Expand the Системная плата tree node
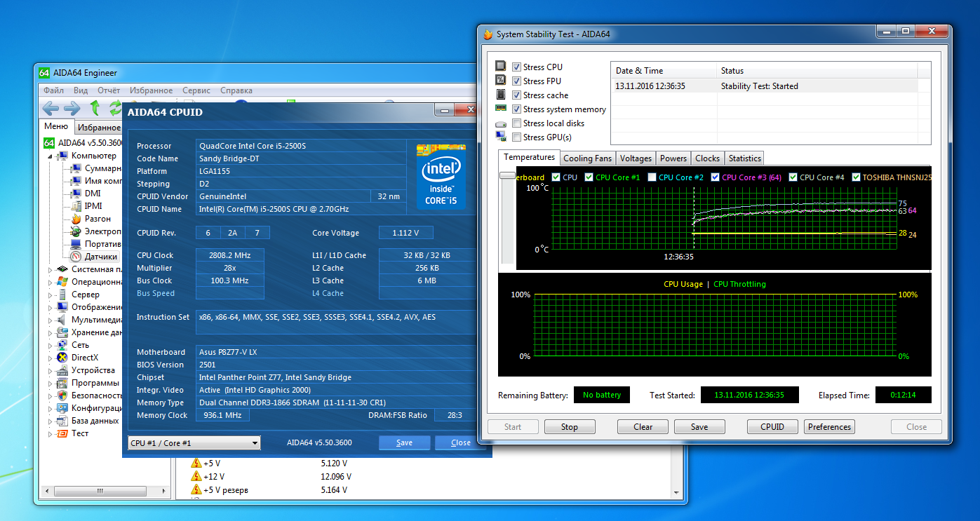This screenshot has height=521, width=980. pos(50,269)
